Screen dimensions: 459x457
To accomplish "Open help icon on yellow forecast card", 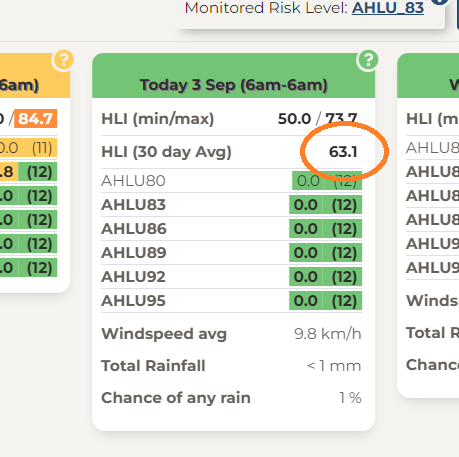I will 63,60.
